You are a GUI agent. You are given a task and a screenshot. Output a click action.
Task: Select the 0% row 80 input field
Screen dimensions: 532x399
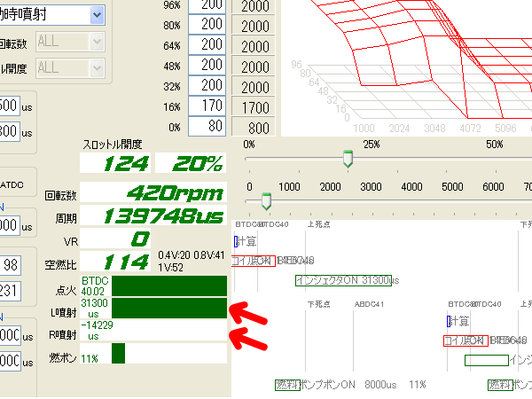click(x=207, y=126)
